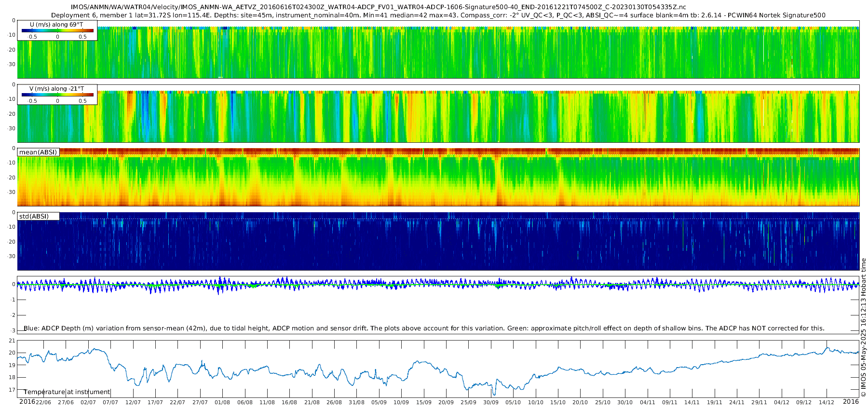Click the 2016 year label at right
This screenshot has width=868, height=410.
pyautogui.click(x=851, y=402)
